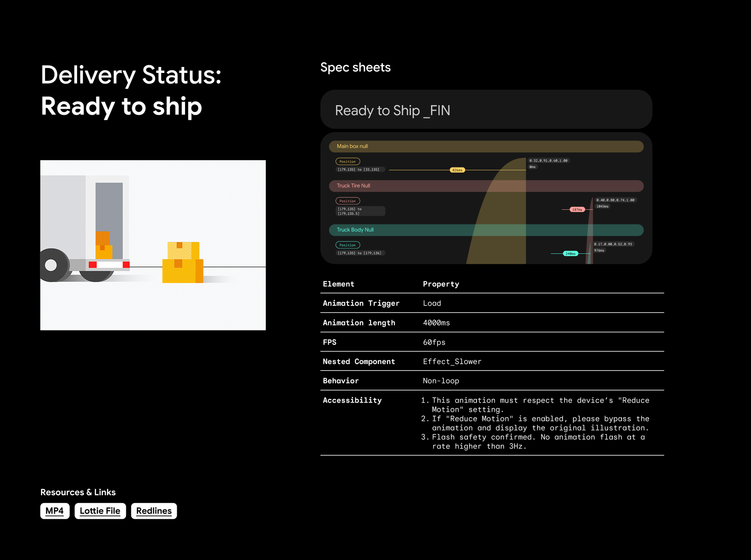Open the Redlines link

(154, 511)
